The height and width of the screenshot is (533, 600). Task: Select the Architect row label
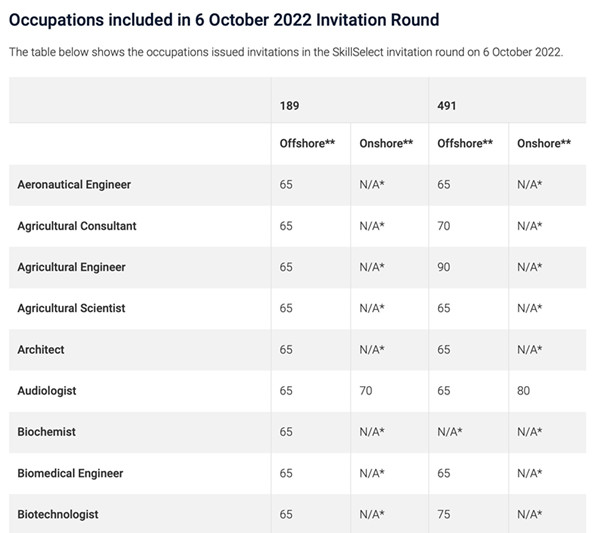pyautogui.click(x=41, y=349)
